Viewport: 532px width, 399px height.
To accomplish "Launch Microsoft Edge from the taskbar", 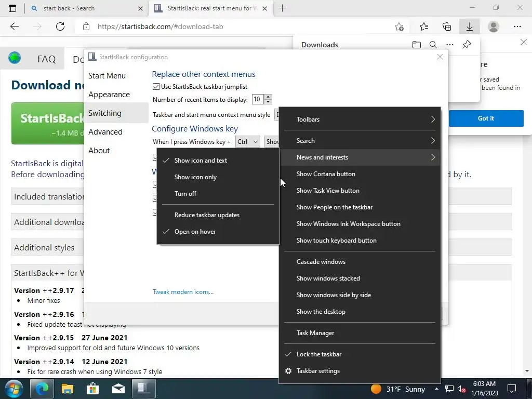I will click(42, 389).
